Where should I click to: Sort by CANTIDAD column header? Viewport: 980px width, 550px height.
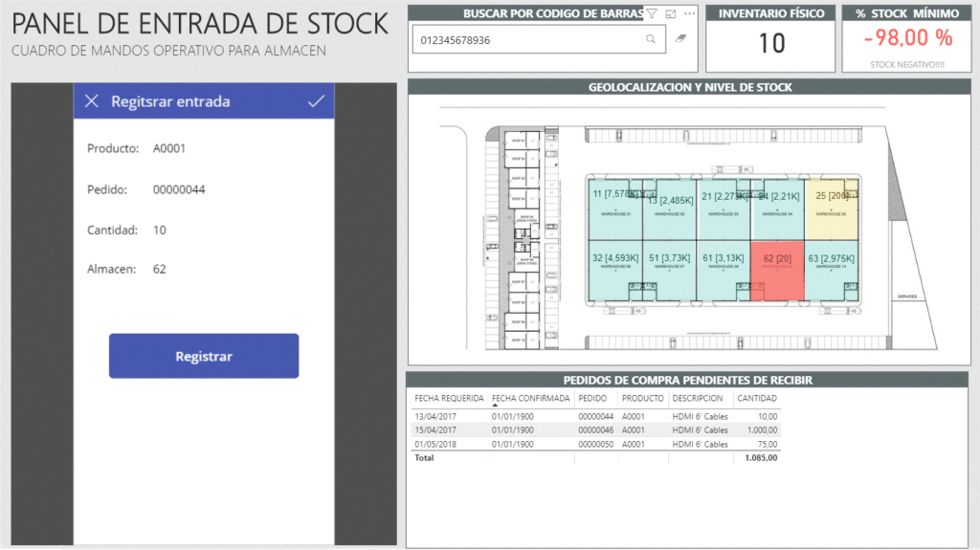757,398
